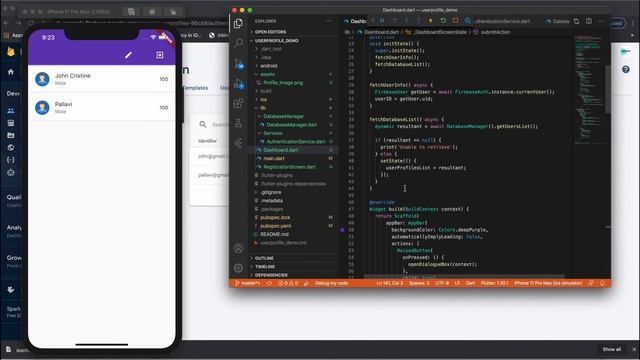
Task: Click the search icon in Firebase users table
Action: pyautogui.click(x=203, y=124)
